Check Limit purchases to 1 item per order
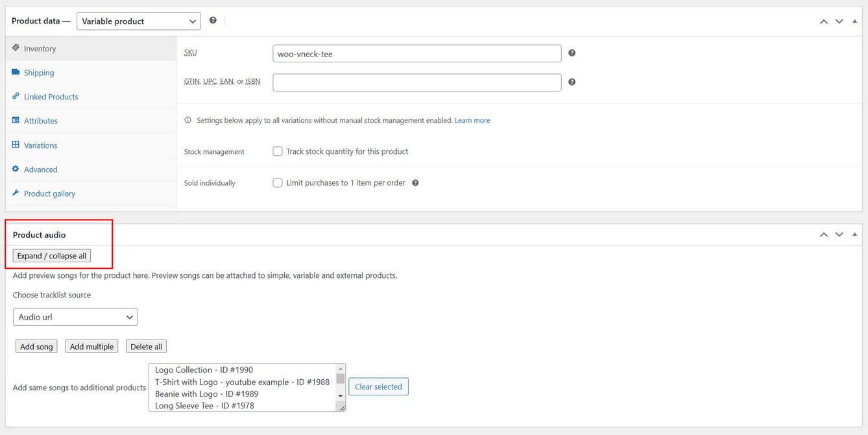 coord(278,183)
